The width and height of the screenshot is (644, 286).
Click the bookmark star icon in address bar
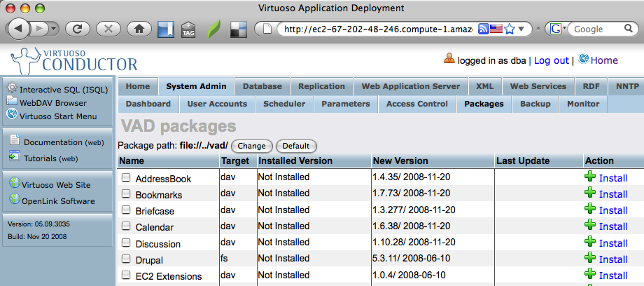(510, 29)
